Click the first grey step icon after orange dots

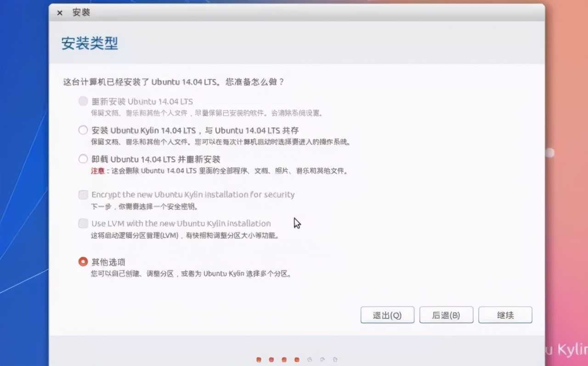[310, 360]
